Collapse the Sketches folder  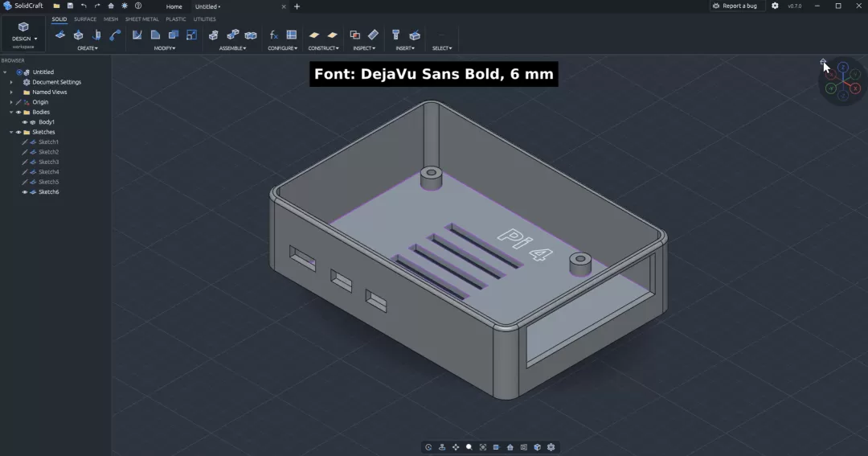(11, 132)
